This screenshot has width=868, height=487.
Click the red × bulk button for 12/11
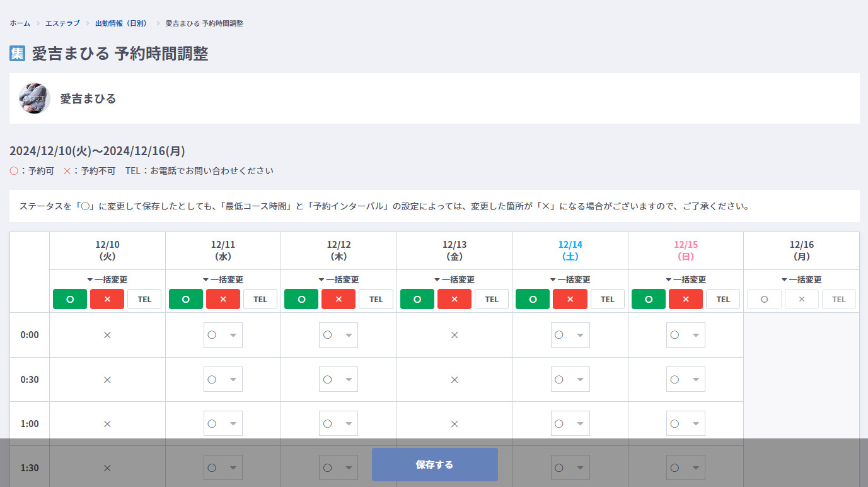pos(223,299)
